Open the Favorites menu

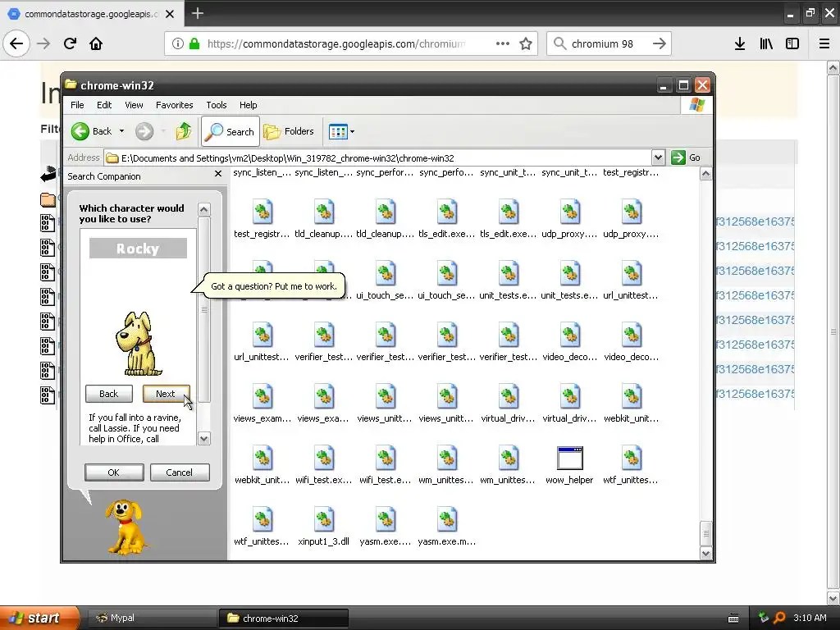coord(174,105)
